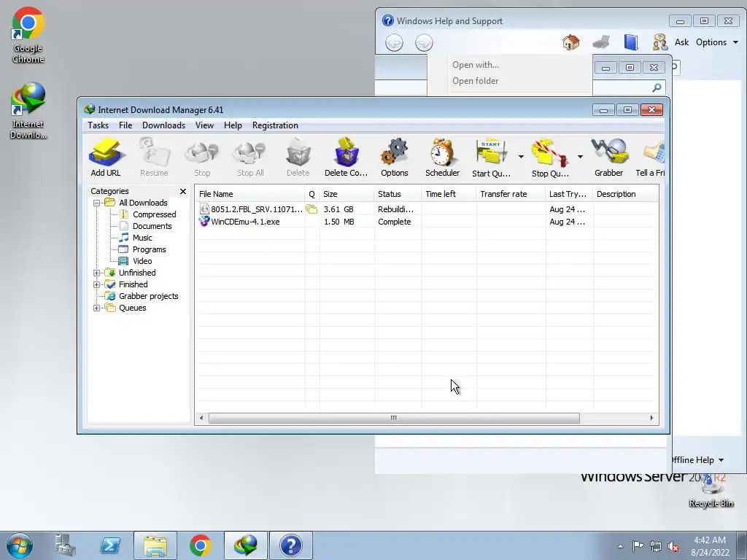Sort by Time left column header
The height and width of the screenshot is (560, 747).
point(449,194)
